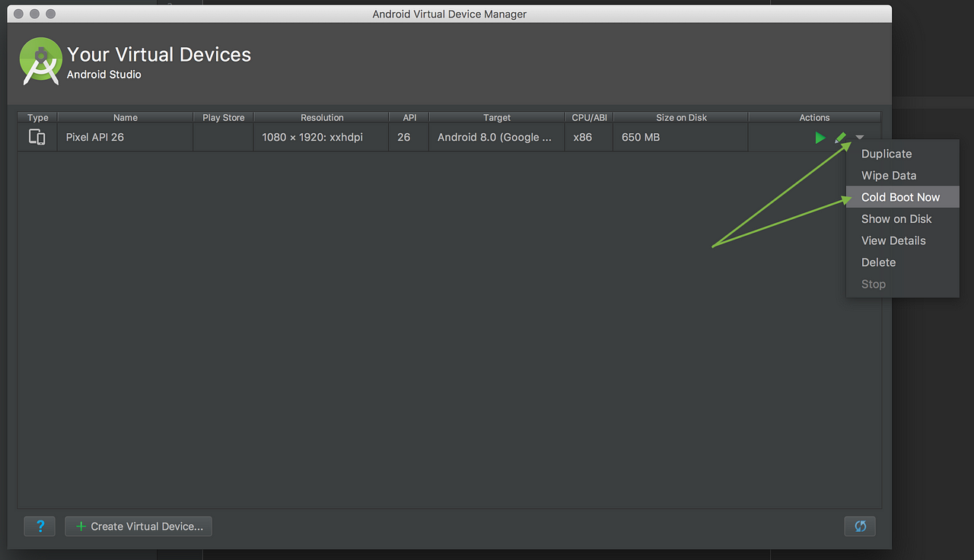Sort by the Play Store column header
The height and width of the screenshot is (560, 974).
point(224,117)
